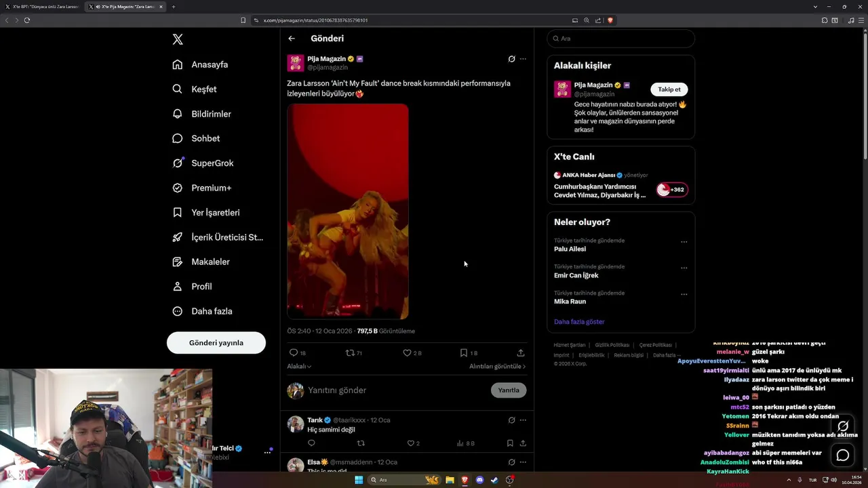This screenshot has height=488, width=868.
Task: Click Grok icon on Tarık's comment
Action: click(x=512, y=420)
